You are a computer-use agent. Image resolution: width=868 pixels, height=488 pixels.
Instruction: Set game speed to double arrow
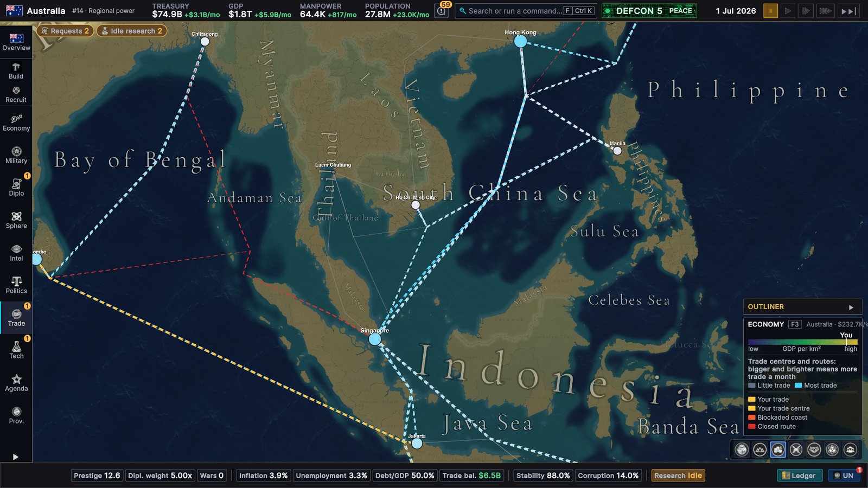806,11
